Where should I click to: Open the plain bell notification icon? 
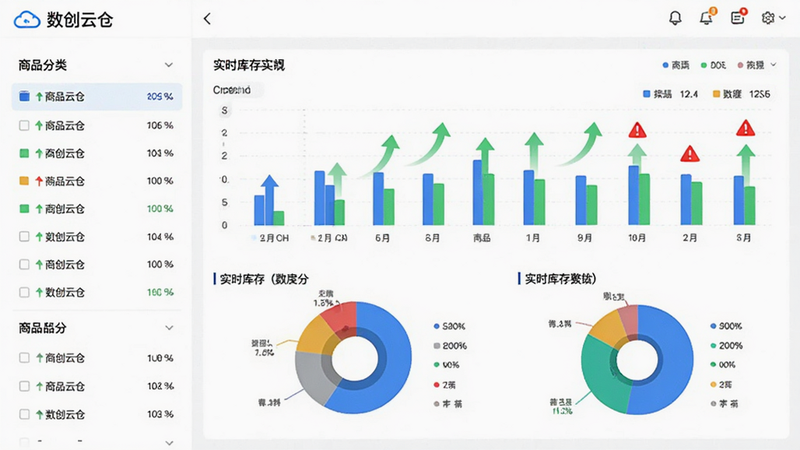675,18
